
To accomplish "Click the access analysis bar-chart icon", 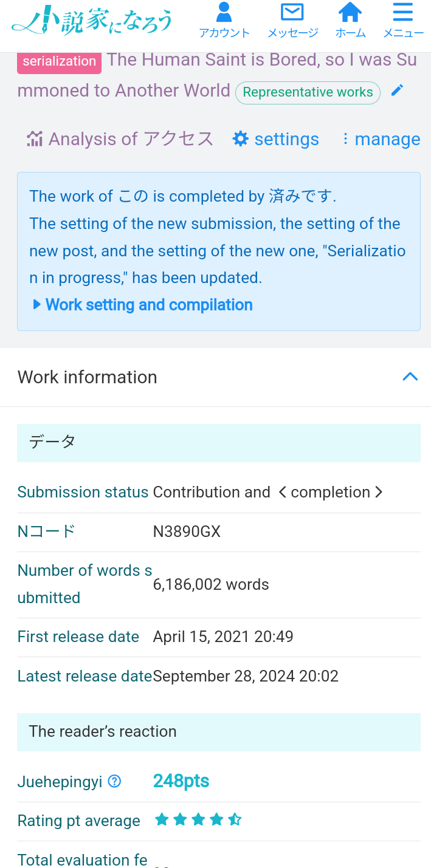I will tap(34, 138).
